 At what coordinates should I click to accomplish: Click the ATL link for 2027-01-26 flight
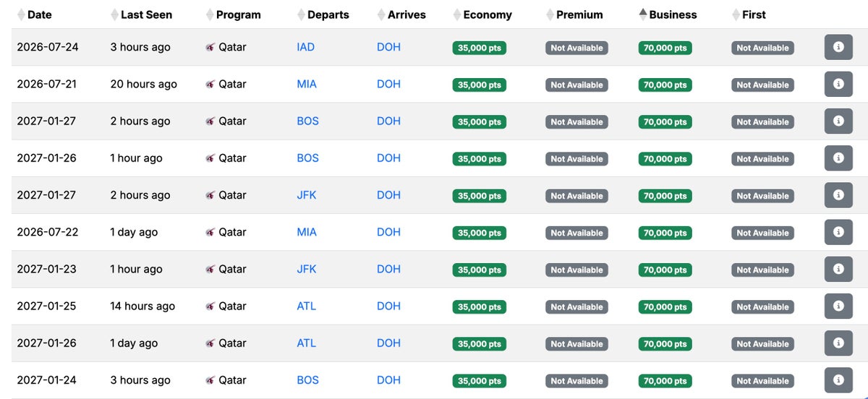point(306,343)
